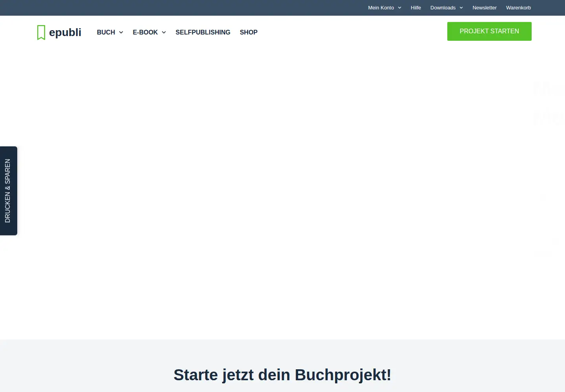Viewport: 565px width, 392px height.
Task: Go to the Newsletter page
Action: pos(485,8)
